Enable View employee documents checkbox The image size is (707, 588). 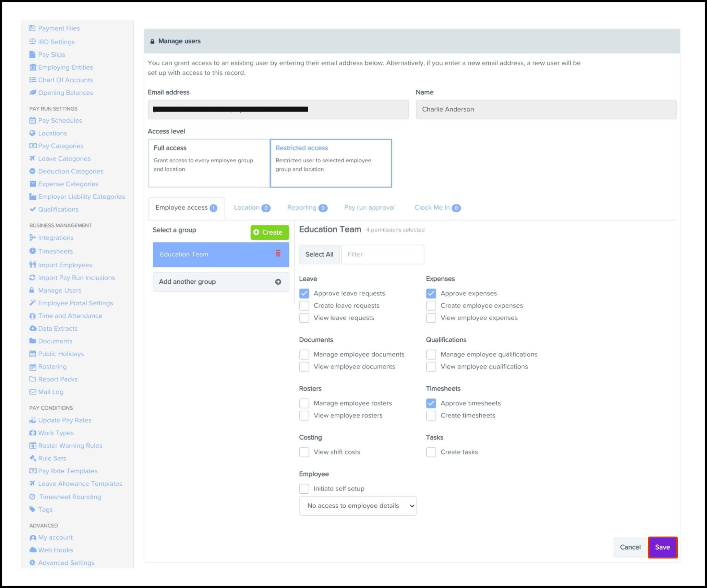[304, 366]
